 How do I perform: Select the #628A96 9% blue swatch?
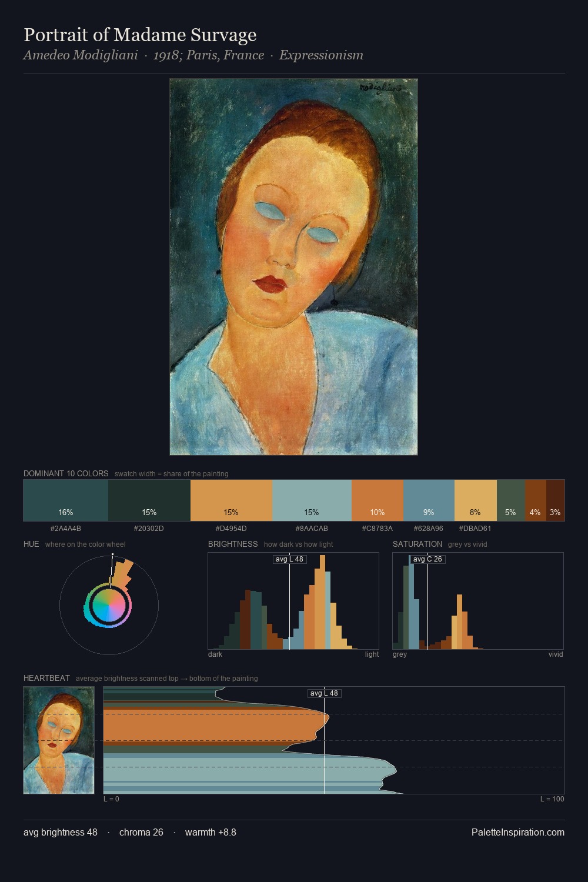[x=429, y=500]
